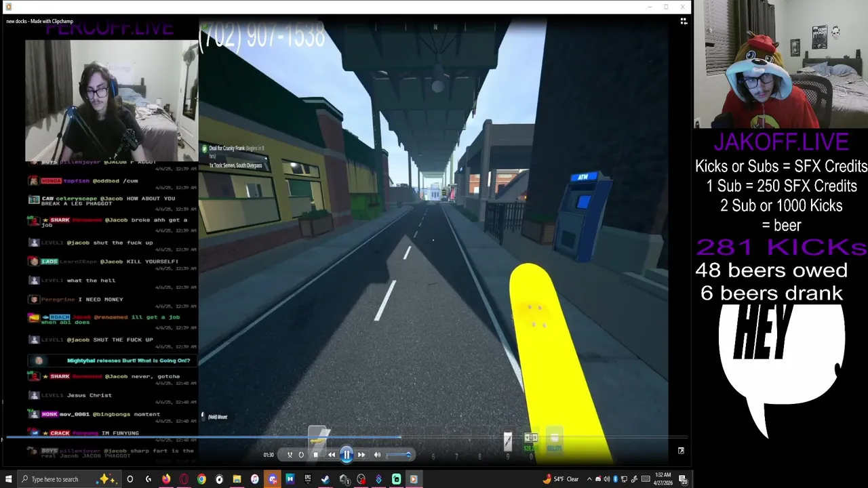Launch Firefox from the taskbar
868x488 pixels.
166,479
